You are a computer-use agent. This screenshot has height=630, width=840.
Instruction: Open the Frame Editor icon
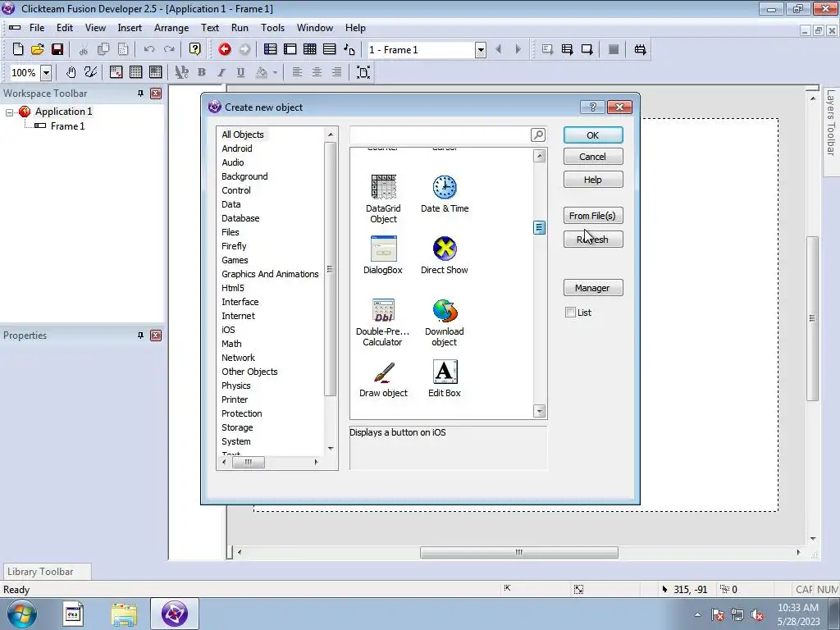pyautogui.click(x=290, y=49)
